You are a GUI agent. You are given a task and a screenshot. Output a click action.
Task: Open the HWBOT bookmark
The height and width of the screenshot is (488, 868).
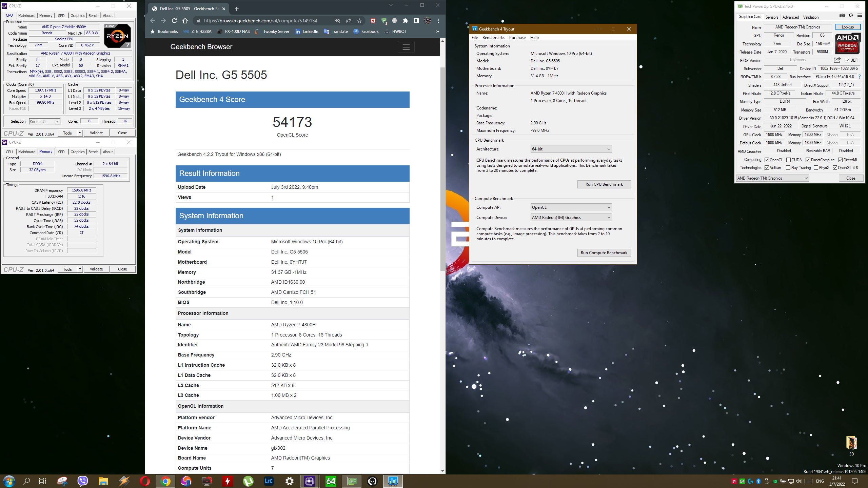(395, 32)
